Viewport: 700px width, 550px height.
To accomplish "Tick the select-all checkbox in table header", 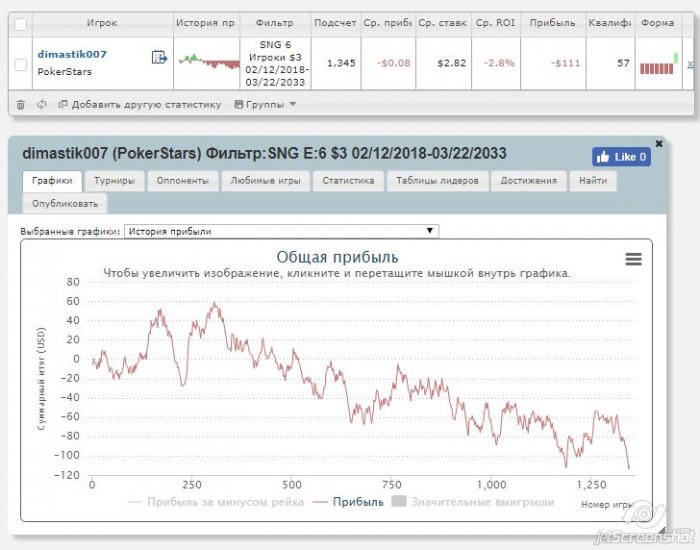I will (21, 24).
